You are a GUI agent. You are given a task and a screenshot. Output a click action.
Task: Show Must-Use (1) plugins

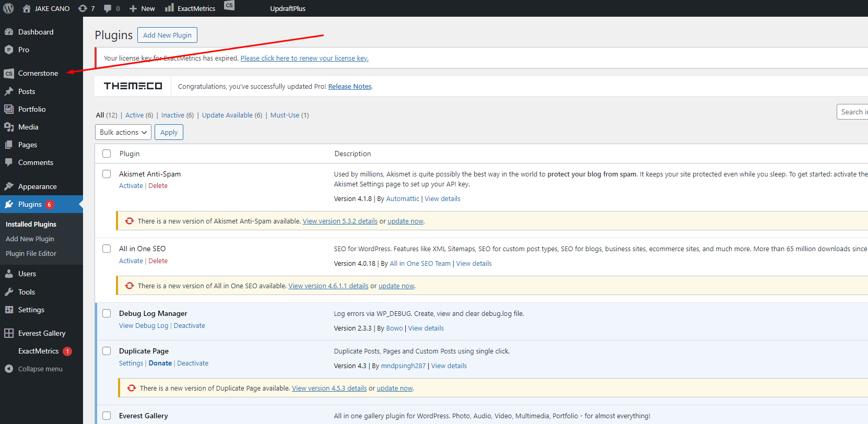289,115
